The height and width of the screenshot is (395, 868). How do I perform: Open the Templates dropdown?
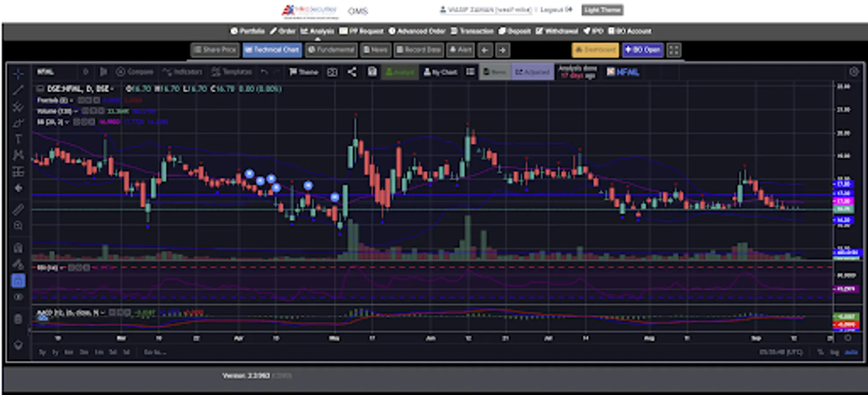tap(232, 72)
